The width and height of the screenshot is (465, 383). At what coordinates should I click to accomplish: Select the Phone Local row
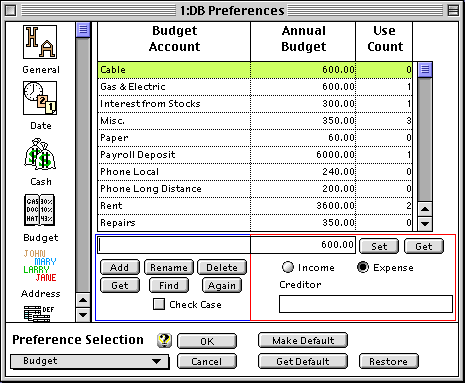click(255, 172)
